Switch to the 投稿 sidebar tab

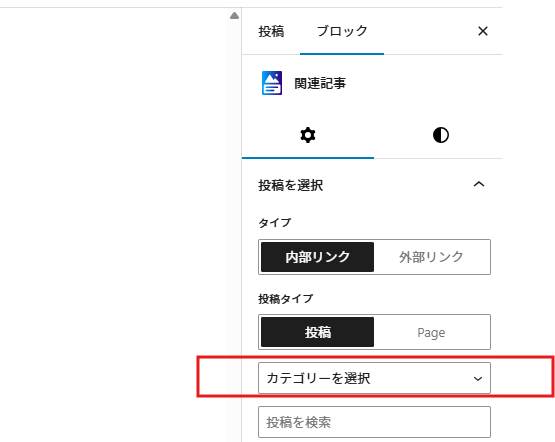click(271, 31)
